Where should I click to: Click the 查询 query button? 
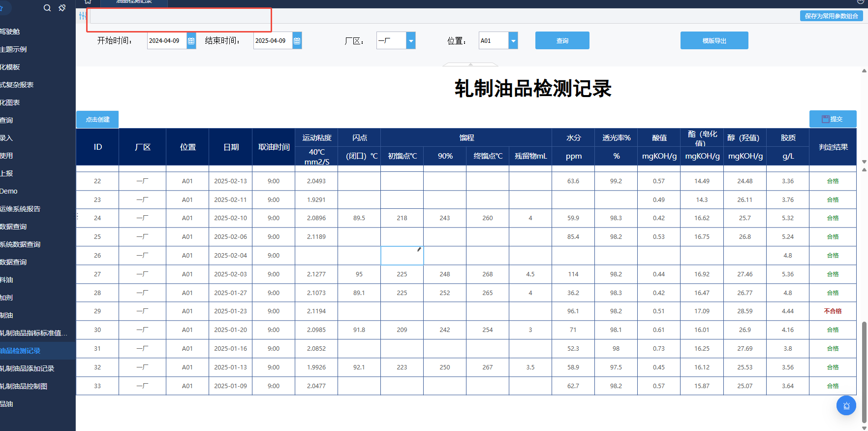coord(562,41)
